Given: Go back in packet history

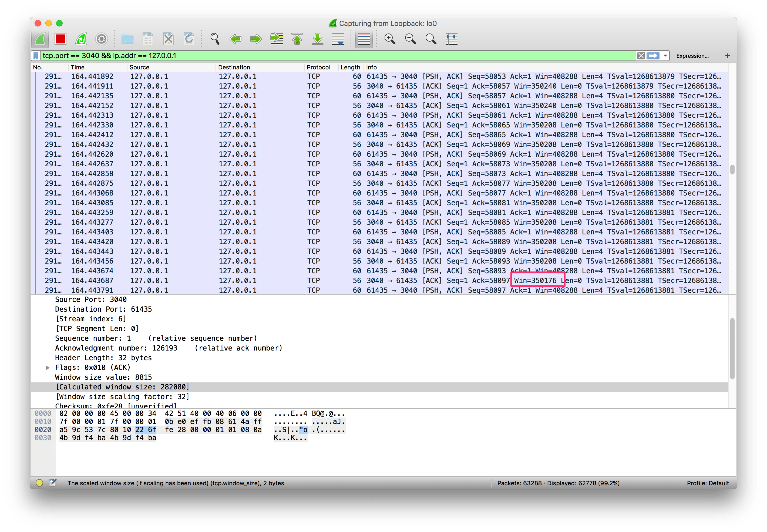Looking at the screenshot, I should (235, 39).
